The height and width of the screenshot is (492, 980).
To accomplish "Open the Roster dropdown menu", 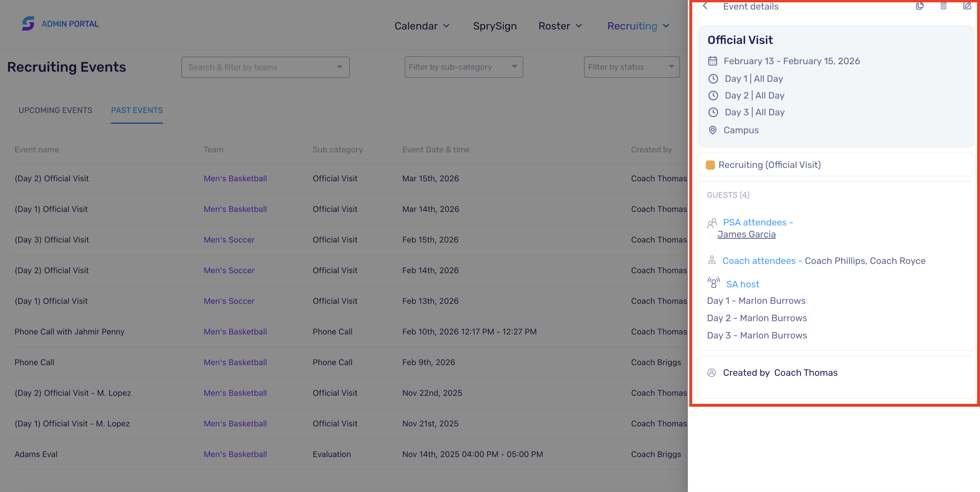I will point(560,26).
